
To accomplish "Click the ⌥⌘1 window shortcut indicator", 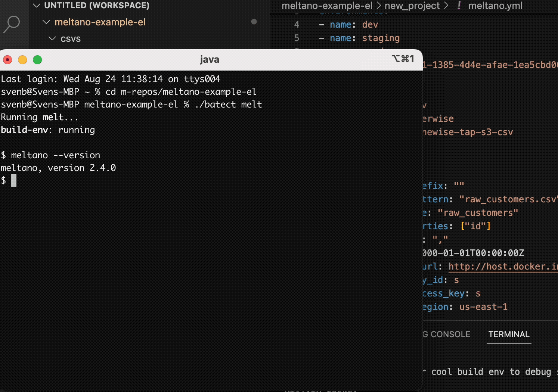I will (x=403, y=59).
